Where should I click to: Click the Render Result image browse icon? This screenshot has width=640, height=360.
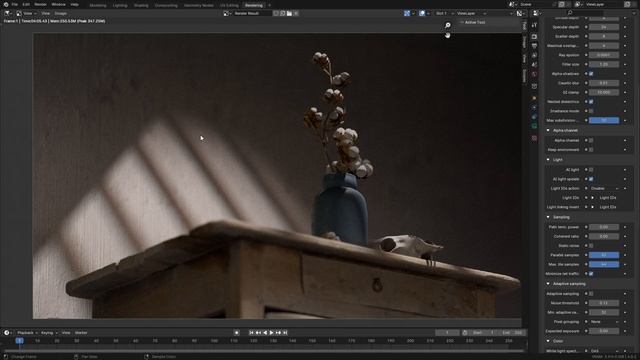(x=227, y=13)
